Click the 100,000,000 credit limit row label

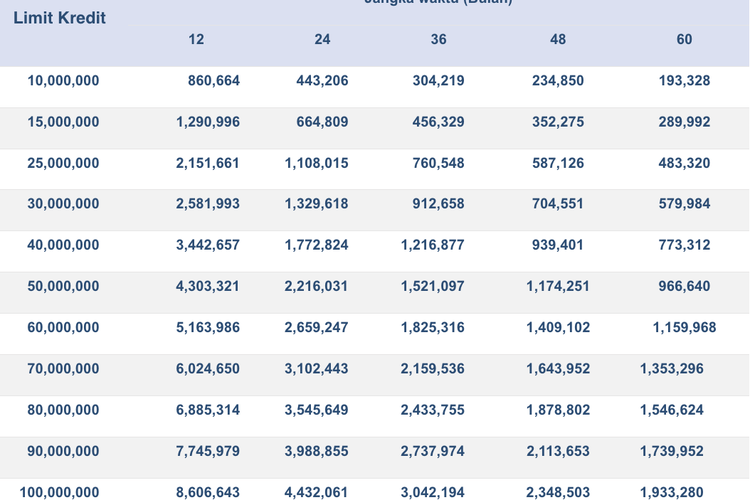pos(60,492)
